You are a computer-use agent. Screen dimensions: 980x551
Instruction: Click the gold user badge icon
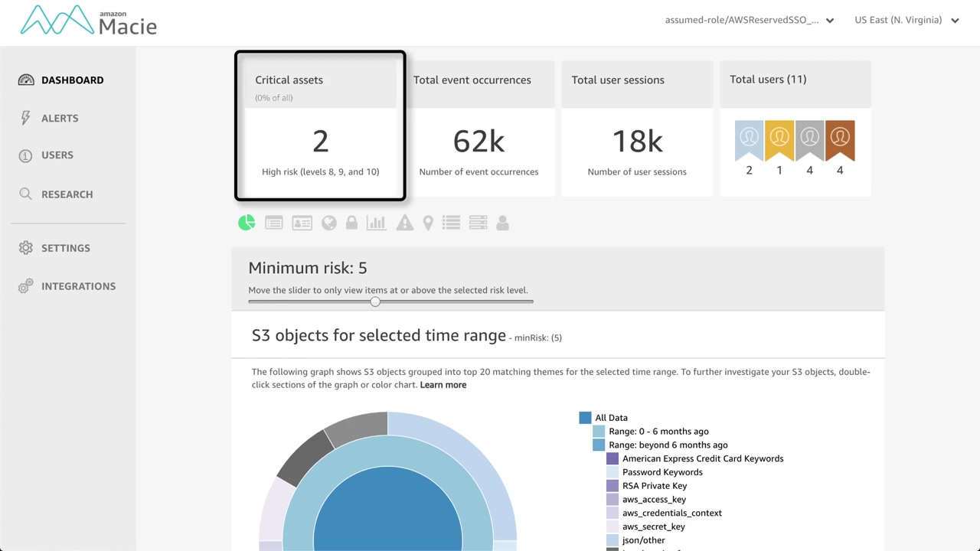(779, 138)
